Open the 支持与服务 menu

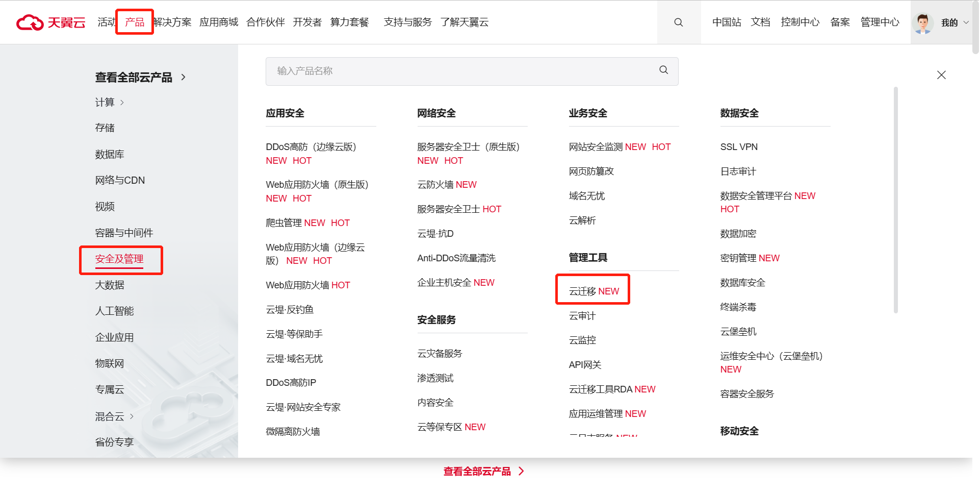point(407,22)
